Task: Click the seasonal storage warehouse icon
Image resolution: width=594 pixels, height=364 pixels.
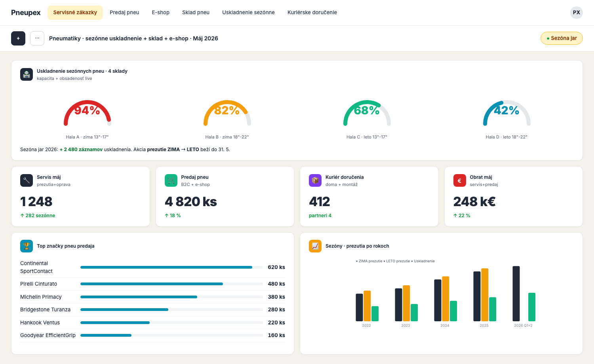Action: coord(27,74)
